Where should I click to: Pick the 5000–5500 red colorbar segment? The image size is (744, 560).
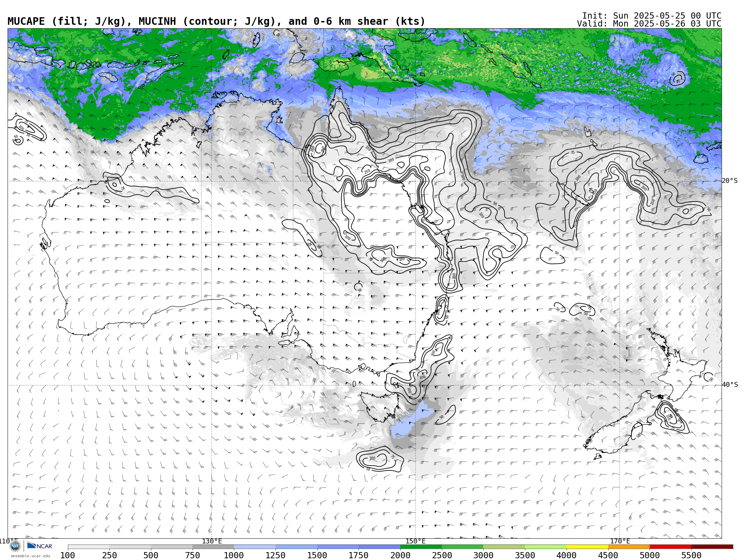click(670, 547)
